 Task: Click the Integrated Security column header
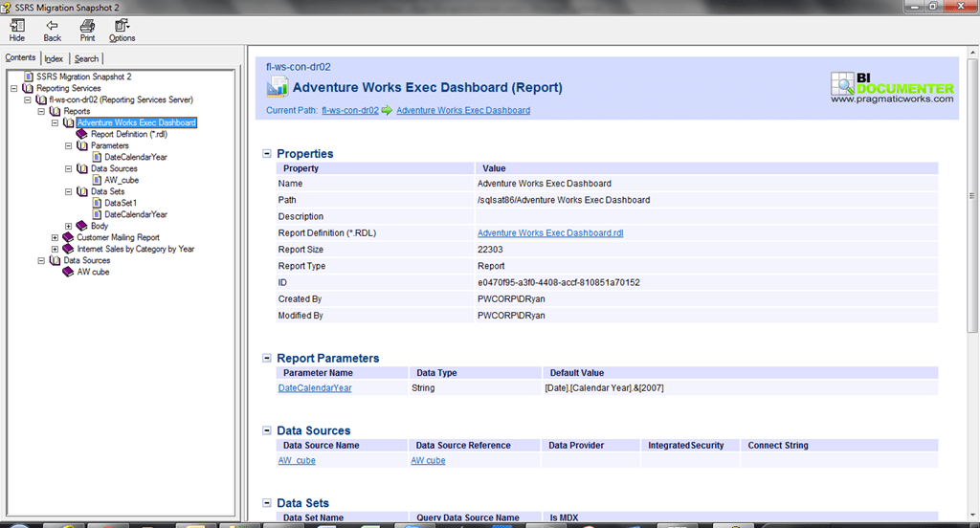tap(685, 446)
